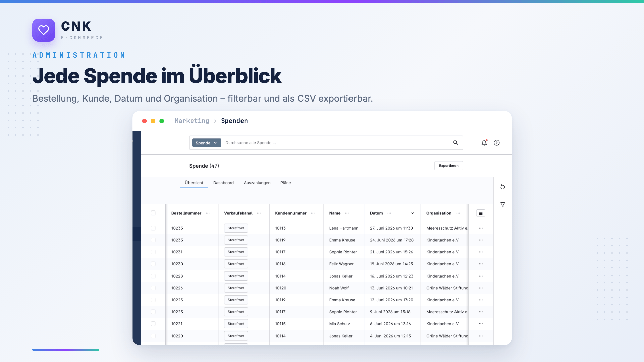Check the box for order 10233
644x362 pixels.
[x=153, y=240]
